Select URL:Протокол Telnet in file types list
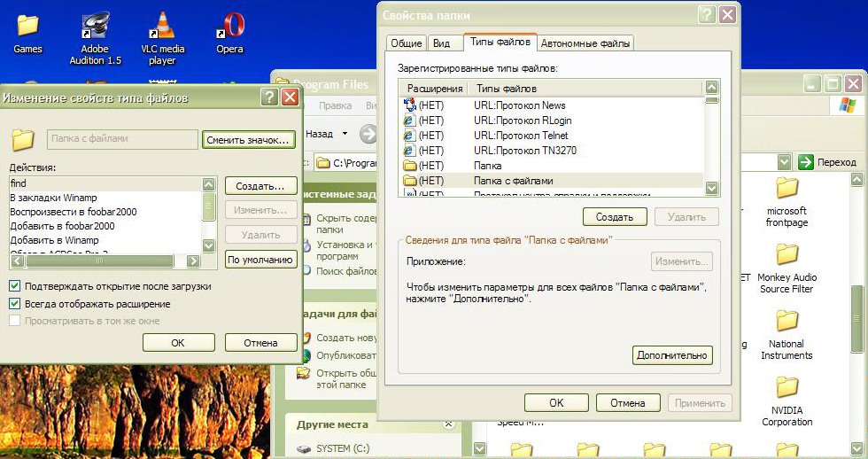Screen dimensions: 868x459 (x=520, y=136)
